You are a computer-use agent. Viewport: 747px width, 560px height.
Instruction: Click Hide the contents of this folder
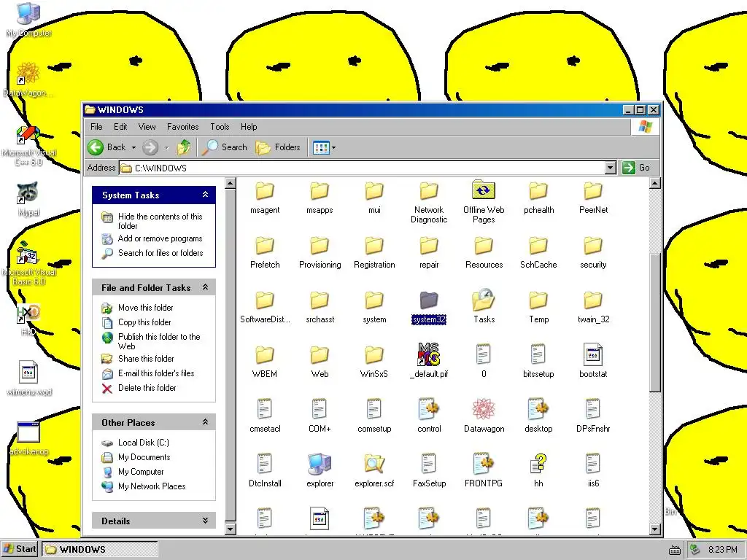click(160, 221)
